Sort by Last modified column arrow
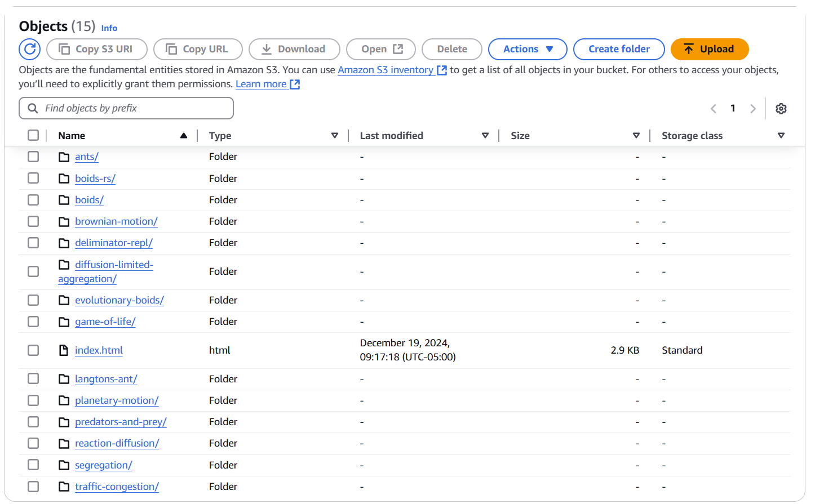 pos(485,136)
